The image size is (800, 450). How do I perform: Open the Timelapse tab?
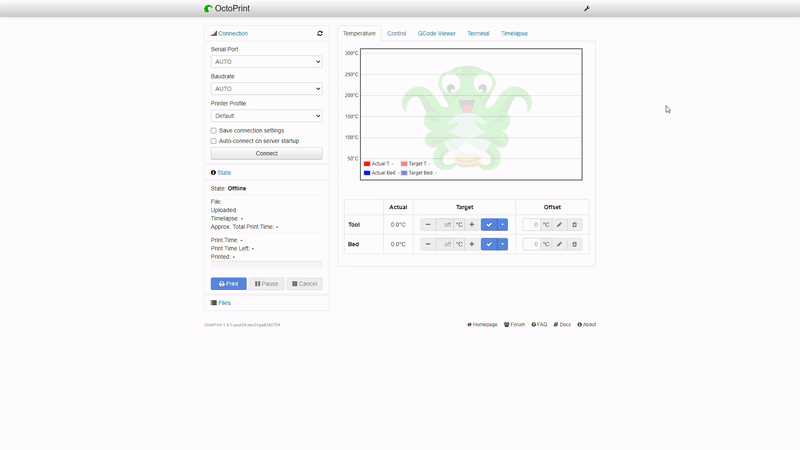point(514,33)
